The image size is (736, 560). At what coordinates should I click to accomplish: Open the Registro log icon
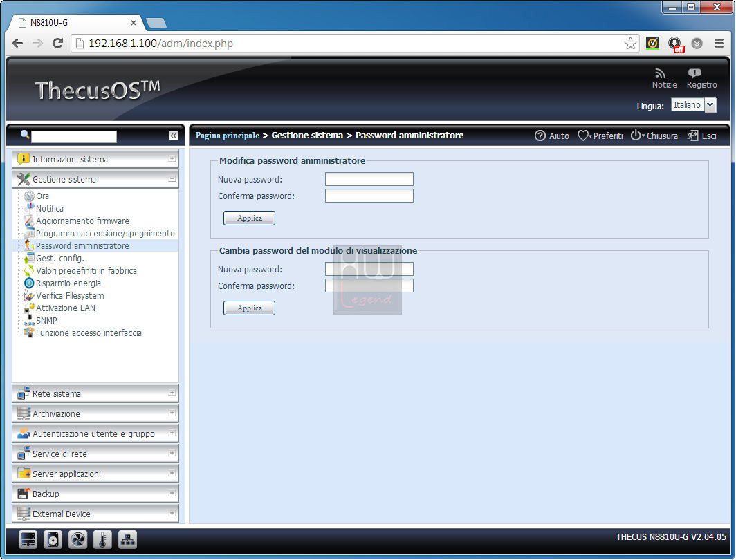coord(694,73)
